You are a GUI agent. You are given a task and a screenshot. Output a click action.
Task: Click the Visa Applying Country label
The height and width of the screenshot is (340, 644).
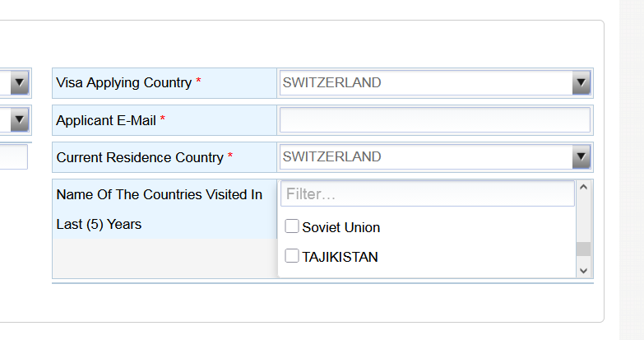click(123, 82)
